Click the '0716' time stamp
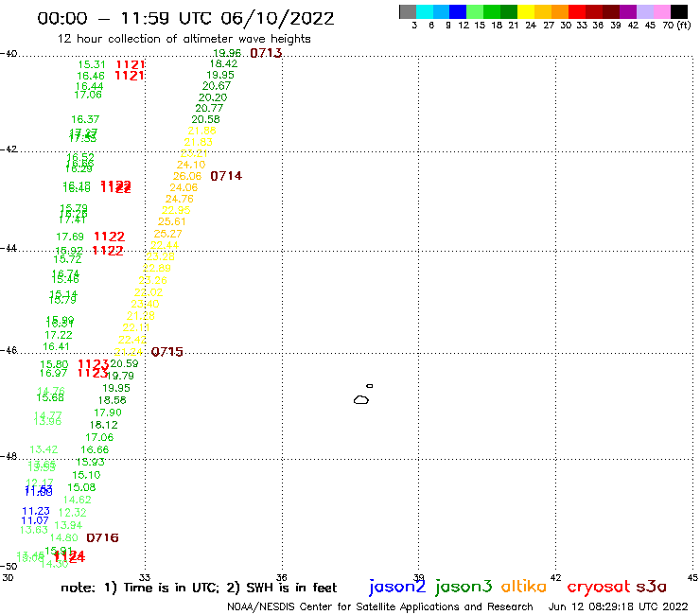 coord(102,537)
